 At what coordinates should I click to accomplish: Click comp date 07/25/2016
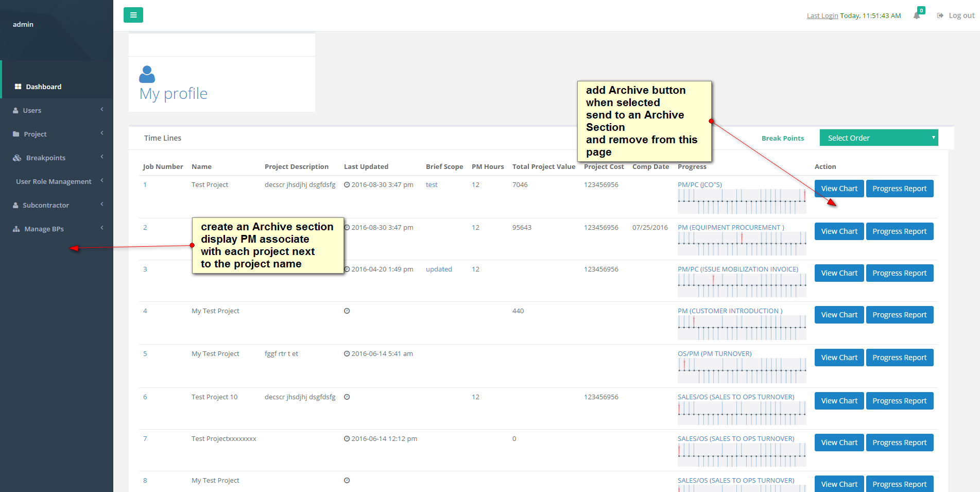(x=650, y=227)
